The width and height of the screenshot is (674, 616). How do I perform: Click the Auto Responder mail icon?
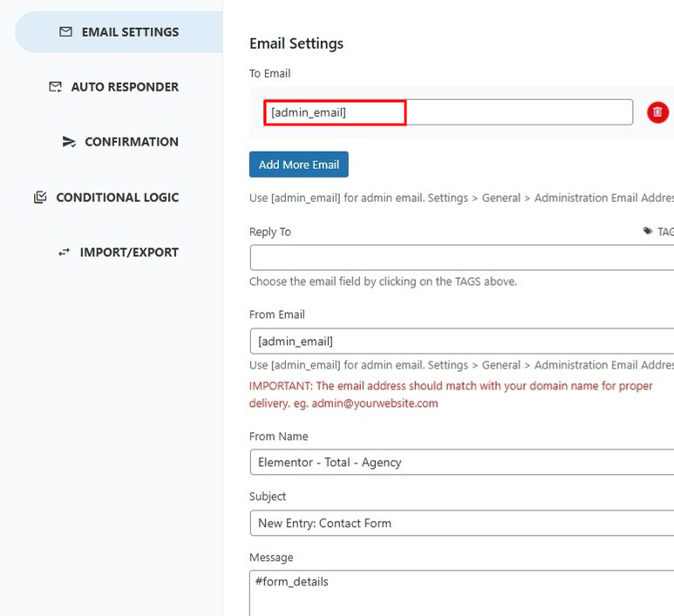(x=56, y=87)
